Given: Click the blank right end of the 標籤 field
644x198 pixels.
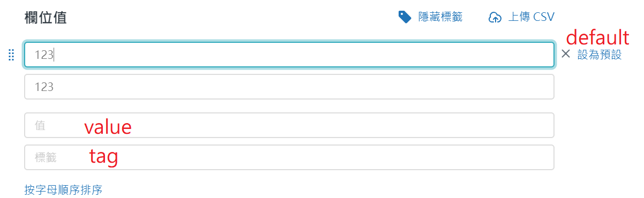Looking at the screenshot, I should [x=525, y=157].
